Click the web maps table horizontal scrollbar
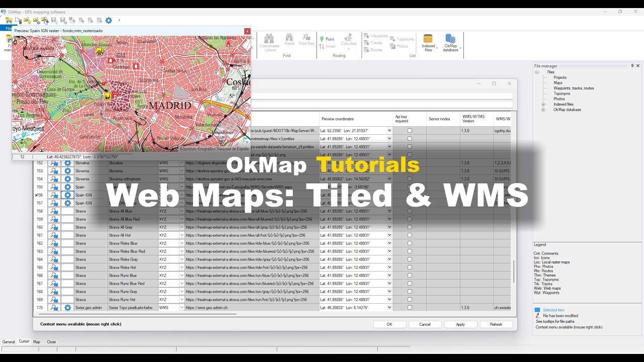 (137, 314)
